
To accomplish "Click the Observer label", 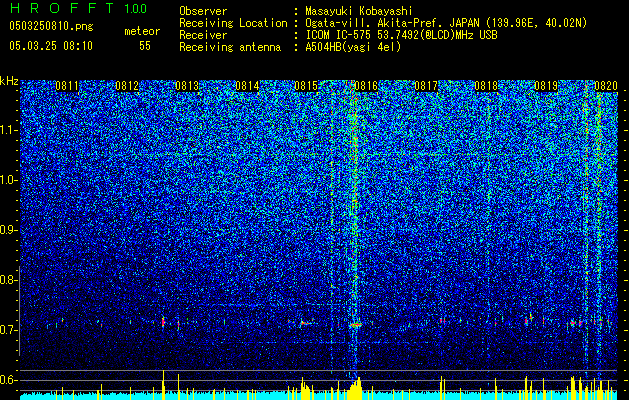I will click(x=203, y=11).
